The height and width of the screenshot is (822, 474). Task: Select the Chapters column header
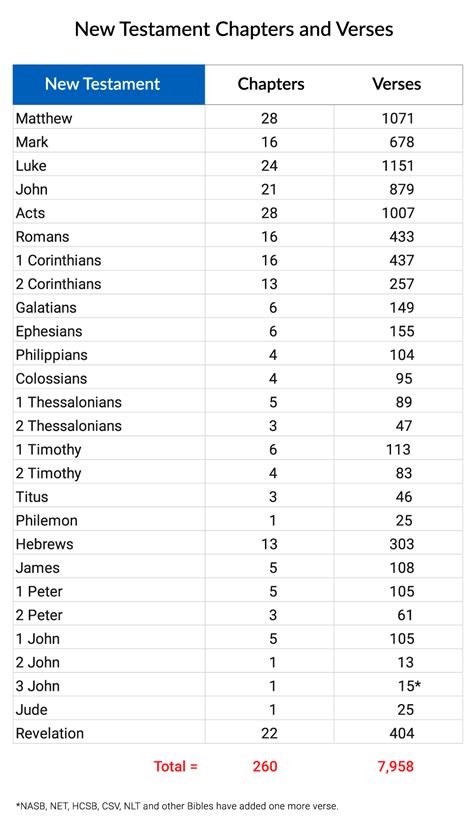(271, 84)
